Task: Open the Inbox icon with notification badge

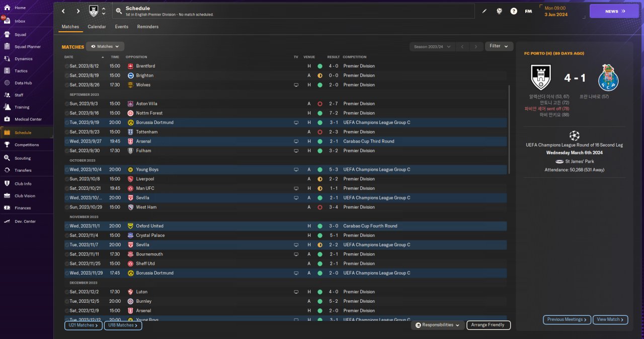Action: point(7,21)
